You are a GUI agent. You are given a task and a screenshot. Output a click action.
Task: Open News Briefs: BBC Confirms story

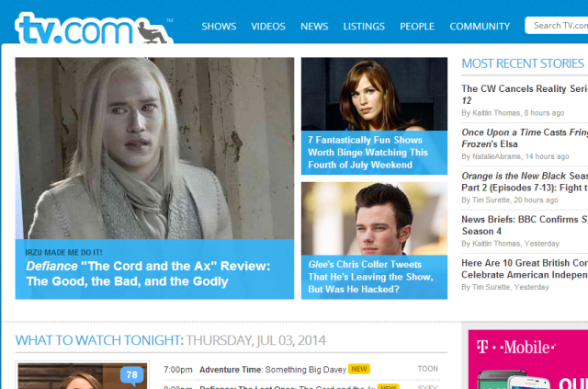pyautogui.click(x=525, y=225)
